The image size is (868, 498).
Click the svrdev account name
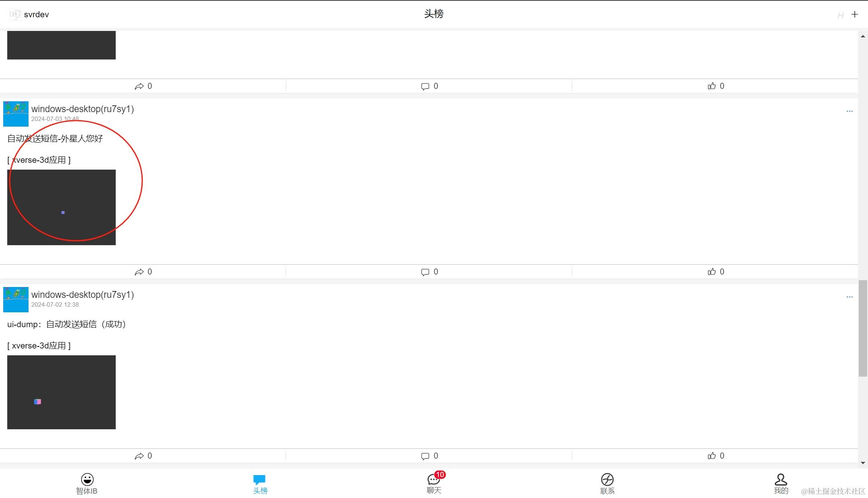click(36, 14)
